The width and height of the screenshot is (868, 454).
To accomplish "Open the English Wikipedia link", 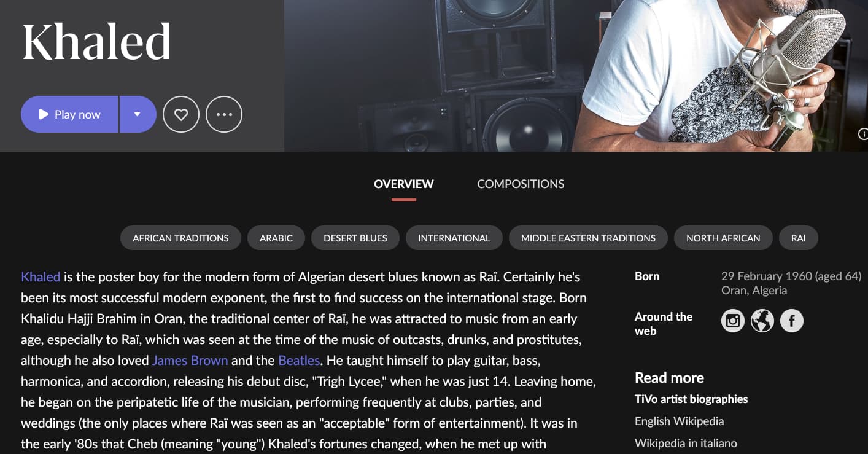I will pyautogui.click(x=679, y=421).
